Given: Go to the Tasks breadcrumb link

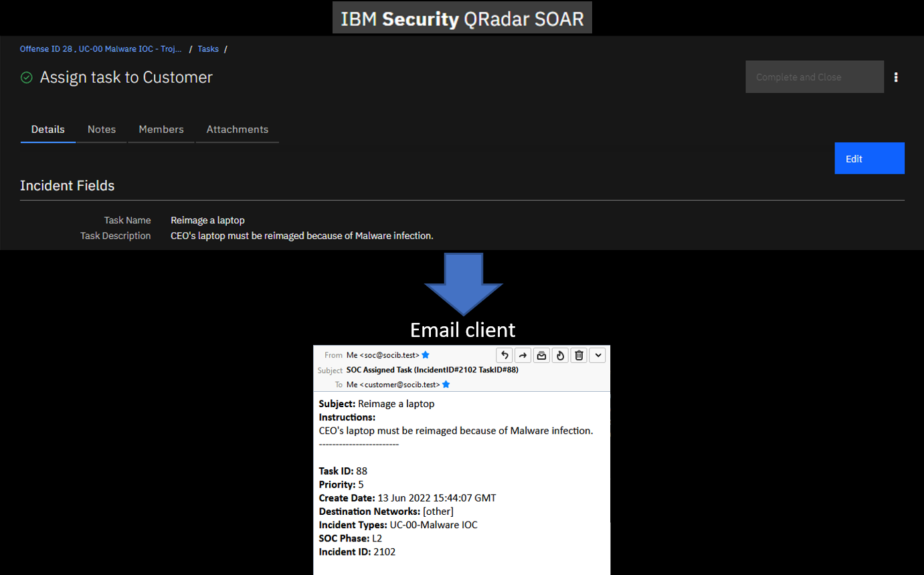Looking at the screenshot, I should coord(208,49).
